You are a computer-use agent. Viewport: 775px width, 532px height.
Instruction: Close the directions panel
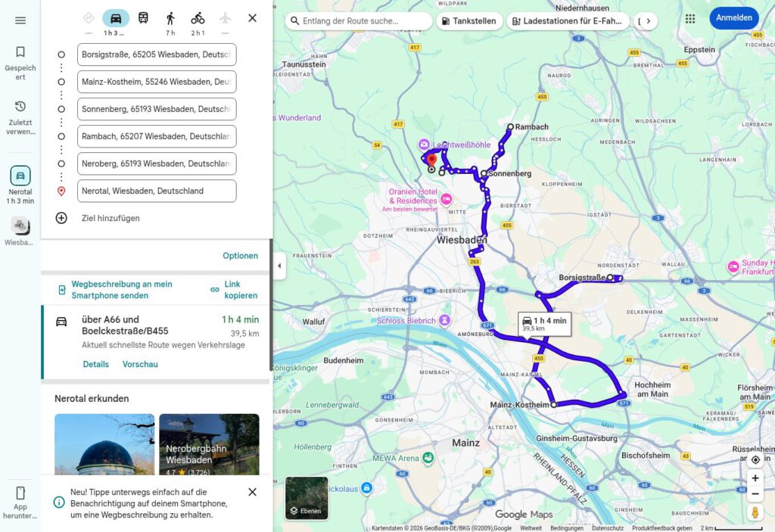pyautogui.click(x=252, y=18)
